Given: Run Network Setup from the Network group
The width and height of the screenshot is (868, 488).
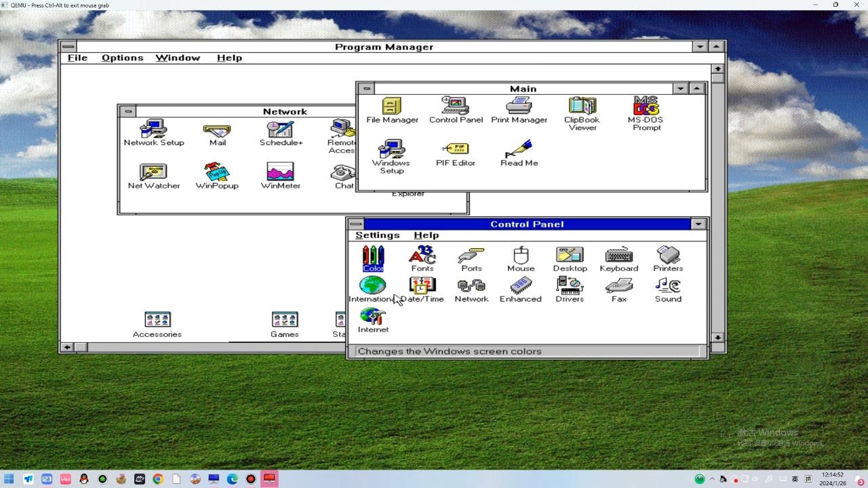Looking at the screenshot, I should click(x=154, y=129).
